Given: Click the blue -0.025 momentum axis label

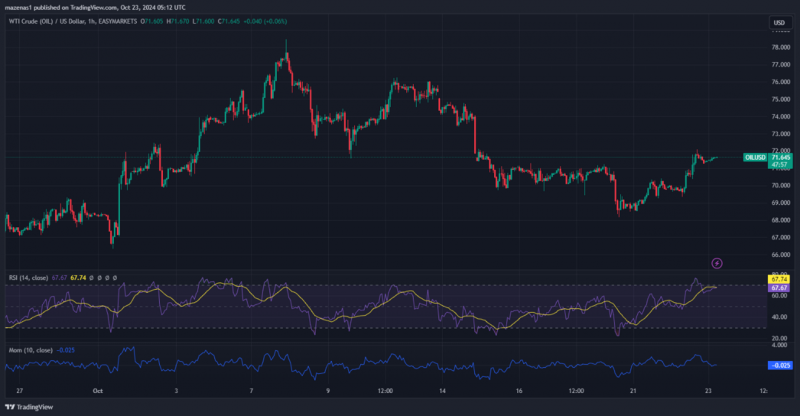Looking at the screenshot, I should 780,365.
